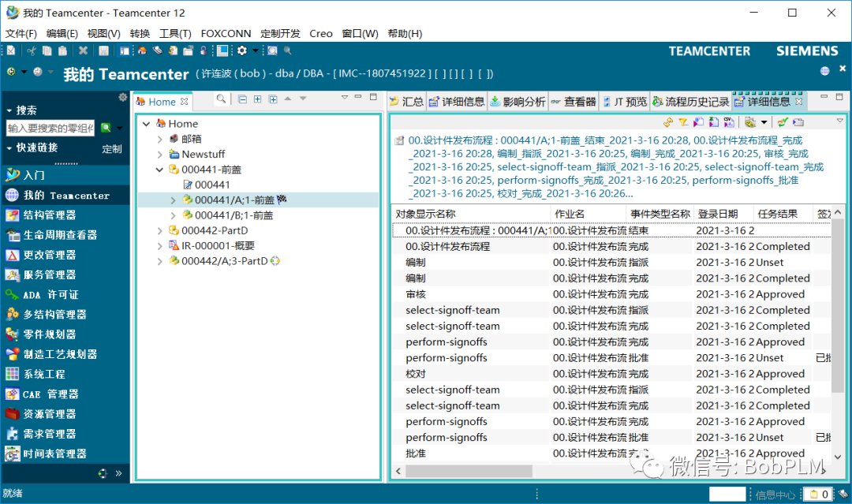Click the padlock check-out icon in toolbar
This screenshot has height=504, width=852.
[x=204, y=50]
